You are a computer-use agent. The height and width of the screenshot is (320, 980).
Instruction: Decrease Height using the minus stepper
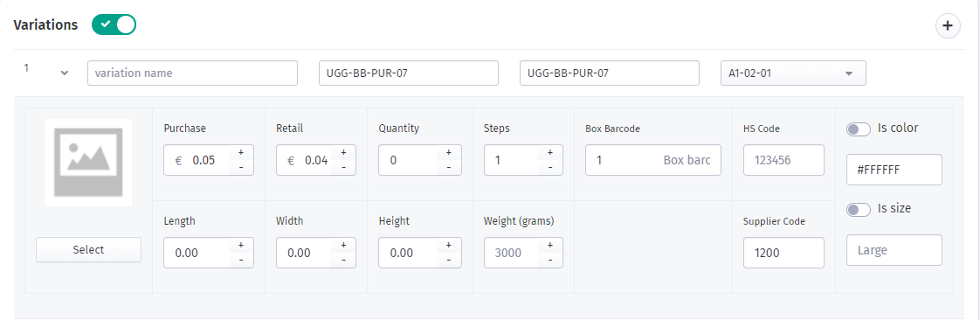point(449,260)
